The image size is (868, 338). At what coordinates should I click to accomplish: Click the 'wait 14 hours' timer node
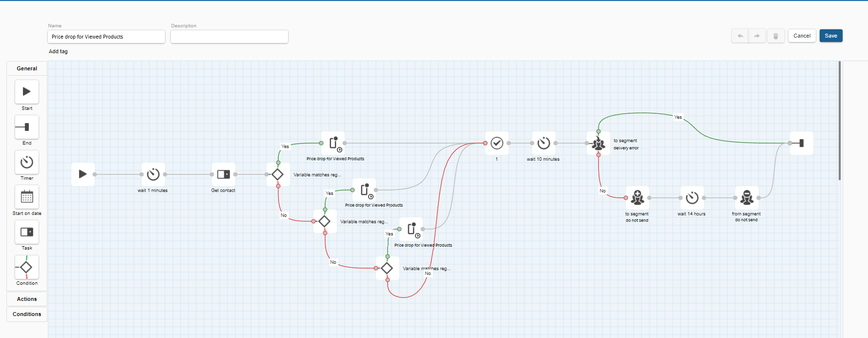pos(692,198)
